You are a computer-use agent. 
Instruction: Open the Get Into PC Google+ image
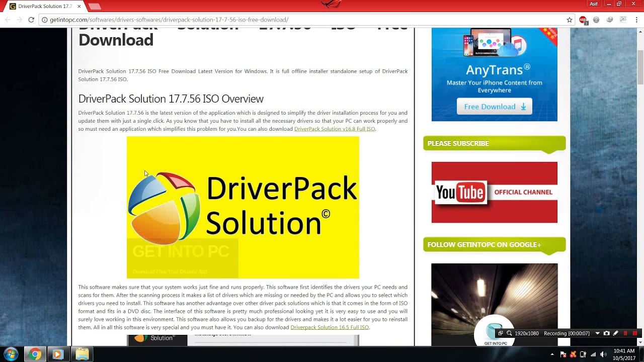[x=495, y=304]
